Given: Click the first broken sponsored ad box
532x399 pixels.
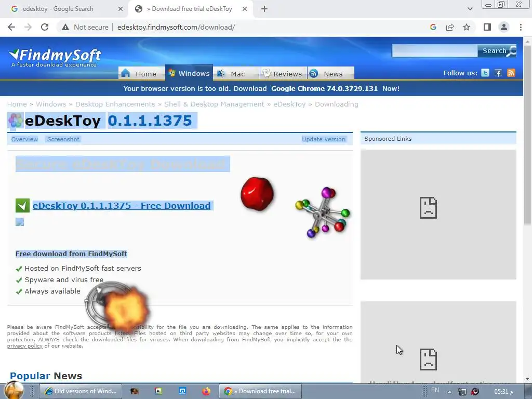Looking at the screenshot, I should [x=438, y=215].
